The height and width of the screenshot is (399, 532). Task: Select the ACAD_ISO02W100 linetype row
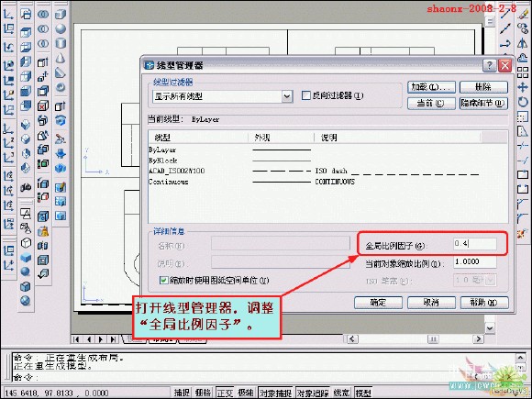point(327,171)
